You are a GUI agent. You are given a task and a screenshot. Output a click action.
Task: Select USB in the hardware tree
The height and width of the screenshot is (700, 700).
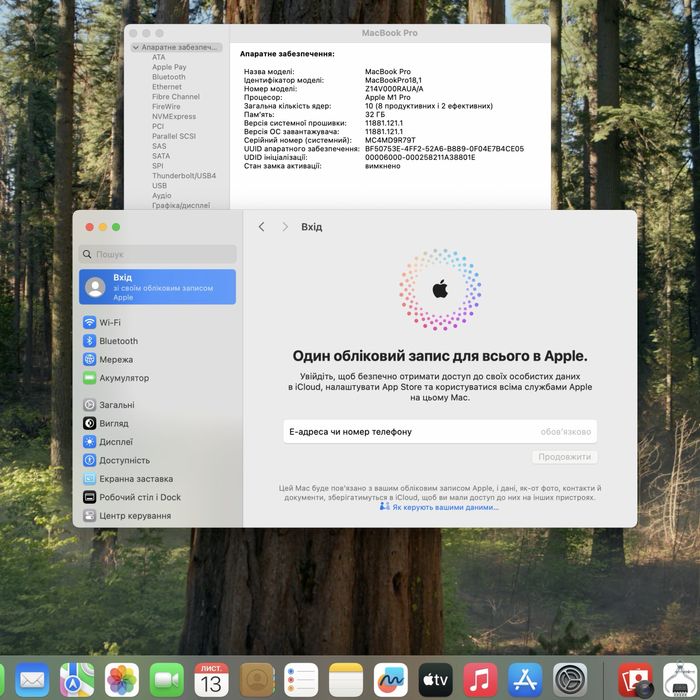[159, 185]
